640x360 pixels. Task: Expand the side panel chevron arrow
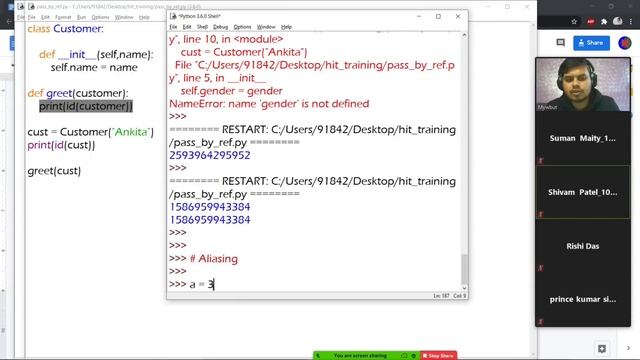point(628,348)
